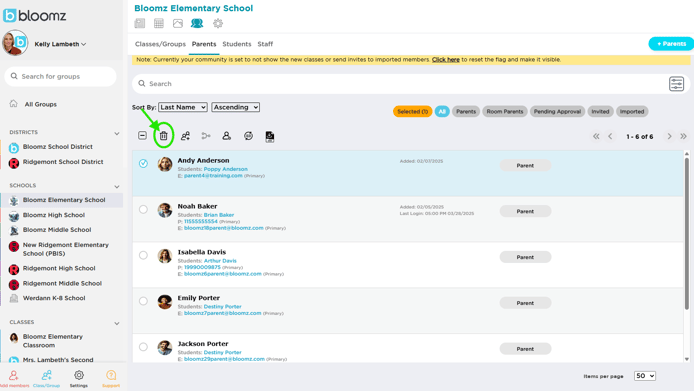
Task: Open the Updates feed icon under school title
Action: [x=140, y=23]
